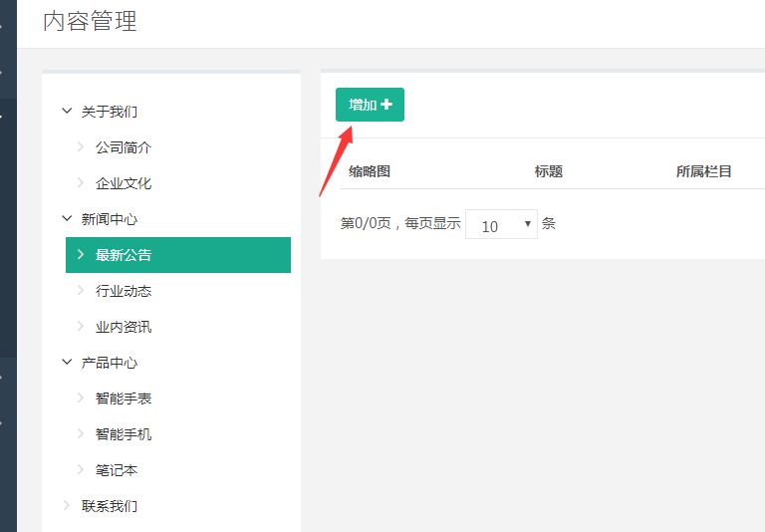Click the chevron icon beside 行业动态
The image size is (765, 532).
(81, 291)
